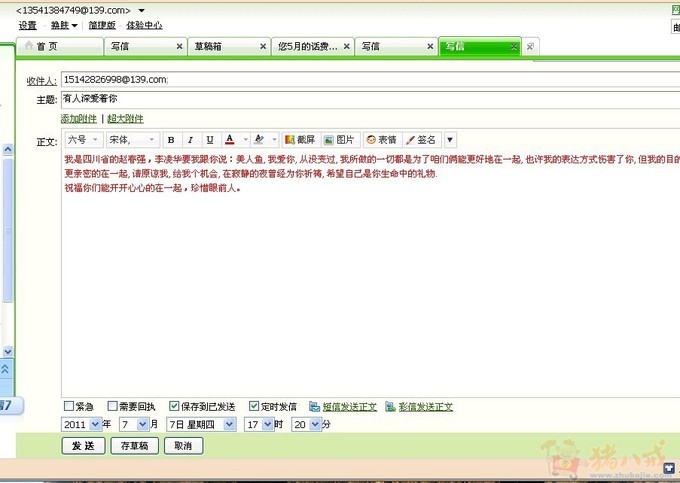This screenshot has width=680, height=483.
Task: Apply bold formatting with the B icon
Action: pos(171,140)
